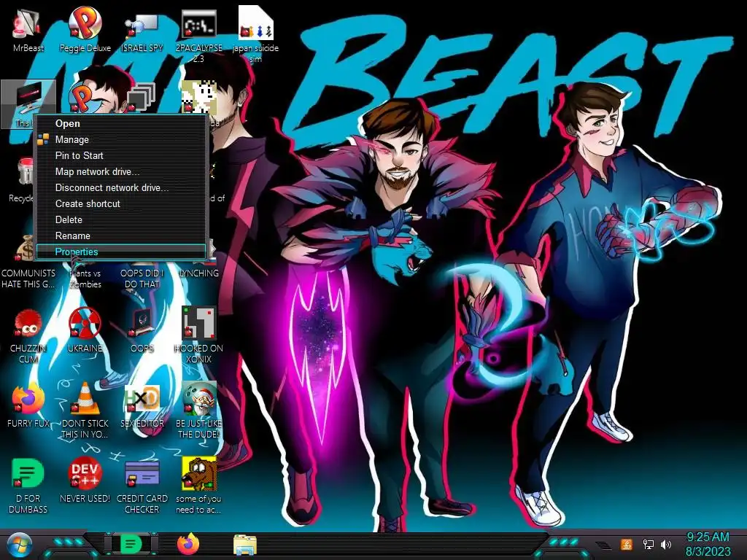Open the Windows Start orb
Viewport: 747px width, 560px height.
(x=20, y=545)
